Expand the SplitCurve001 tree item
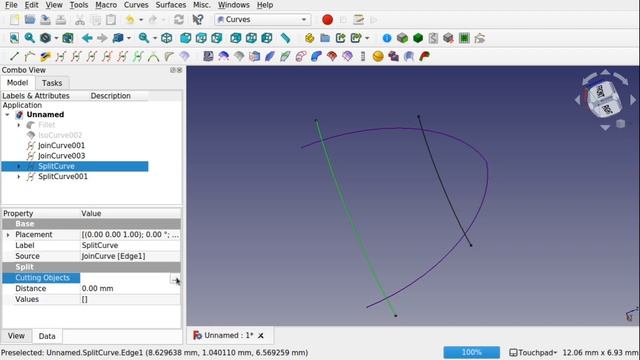Screen dimensions: 640x360 coord(19,177)
